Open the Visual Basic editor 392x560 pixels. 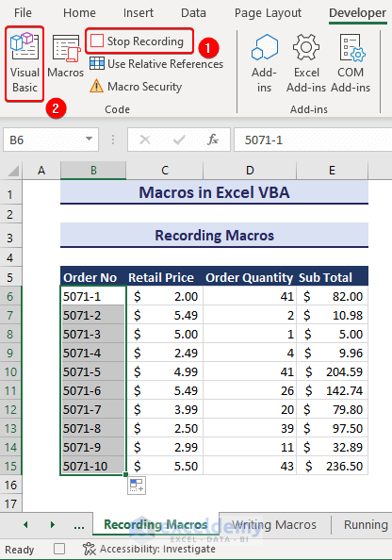pyautogui.click(x=24, y=64)
